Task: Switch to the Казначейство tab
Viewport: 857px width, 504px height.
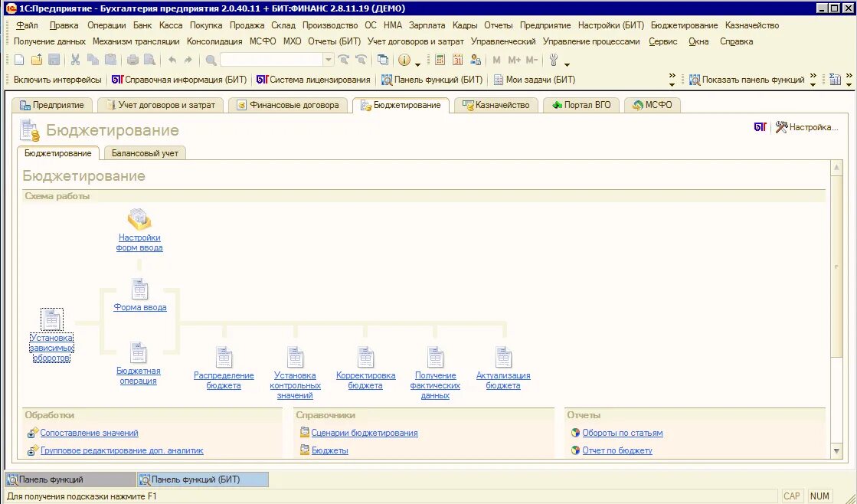Action: click(496, 105)
